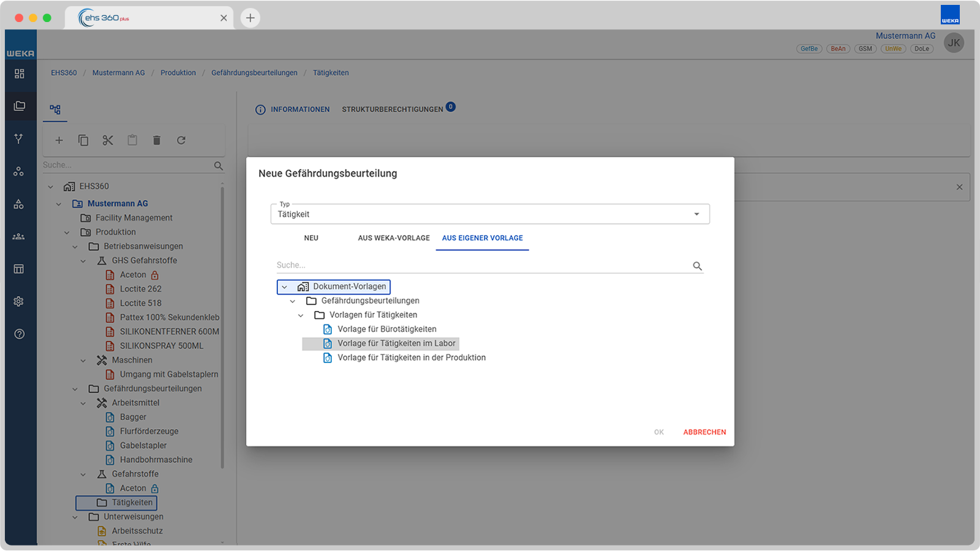The height and width of the screenshot is (551, 980).
Task: Open the Typ dropdown showing Tätigkeit
Action: [x=490, y=214]
